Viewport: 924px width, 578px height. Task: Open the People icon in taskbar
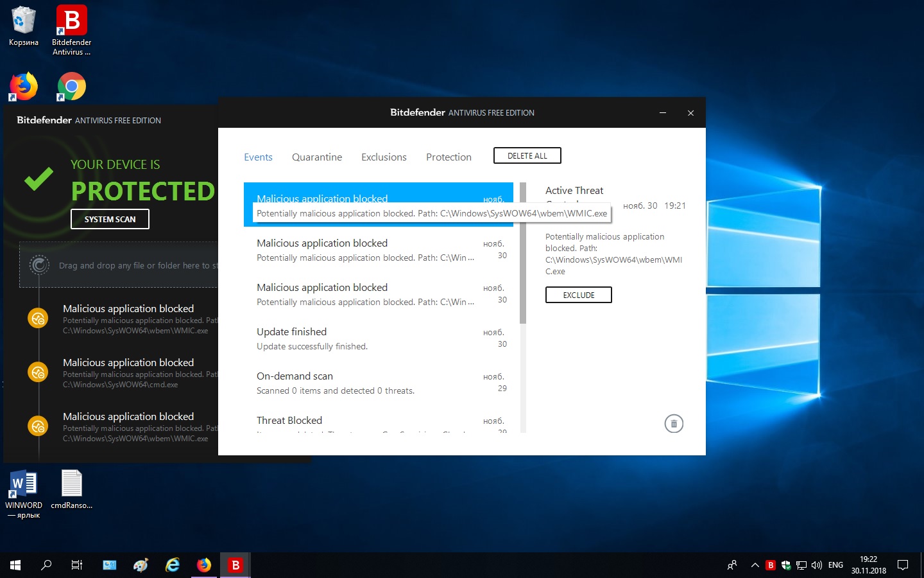tap(732, 565)
